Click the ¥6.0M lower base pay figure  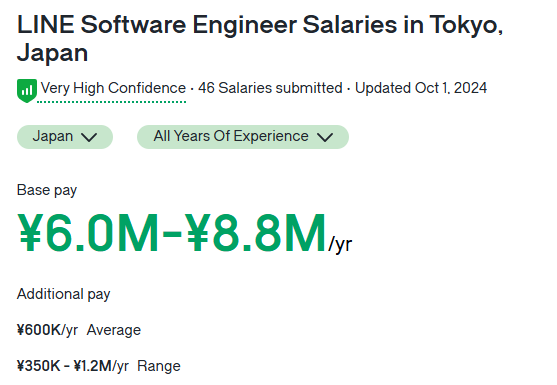pyautogui.click(x=88, y=233)
